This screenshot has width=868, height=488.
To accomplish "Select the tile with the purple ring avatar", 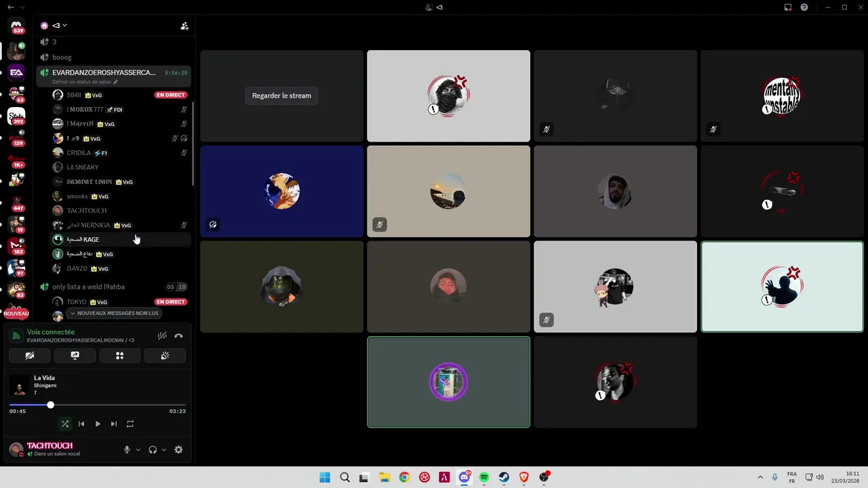I will click(x=448, y=382).
